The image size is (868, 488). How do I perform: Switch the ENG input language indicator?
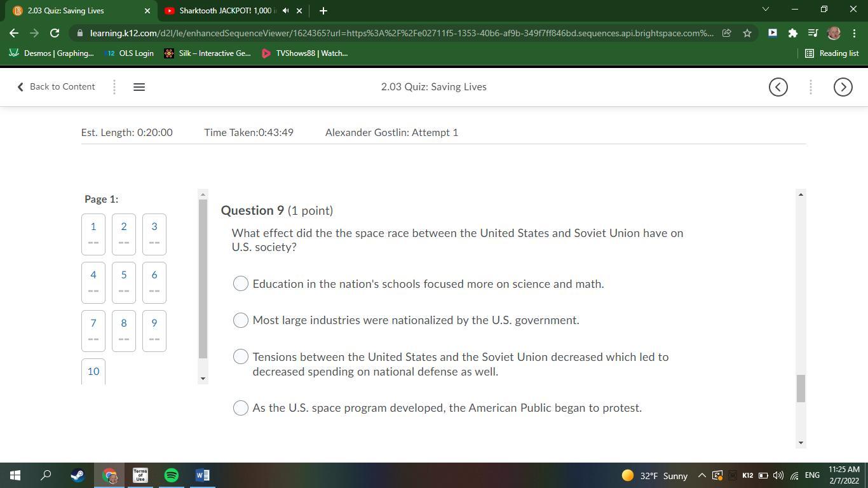pos(812,475)
